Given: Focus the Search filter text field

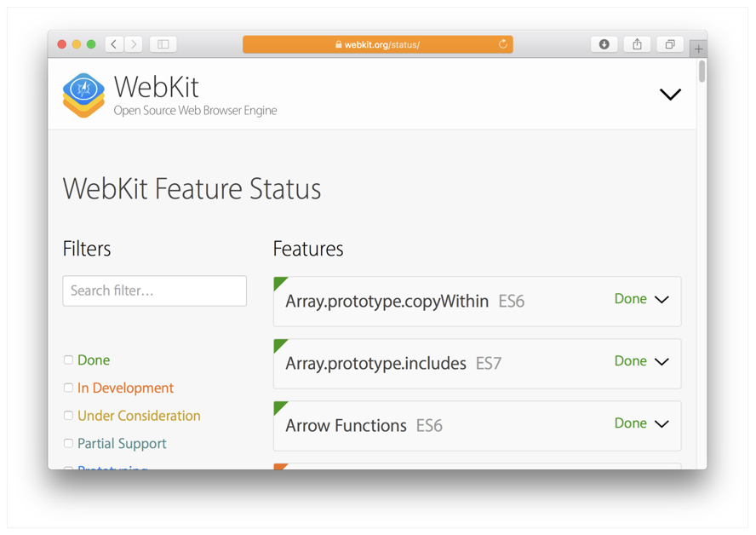Looking at the screenshot, I should pyautogui.click(x=155, y=291).
